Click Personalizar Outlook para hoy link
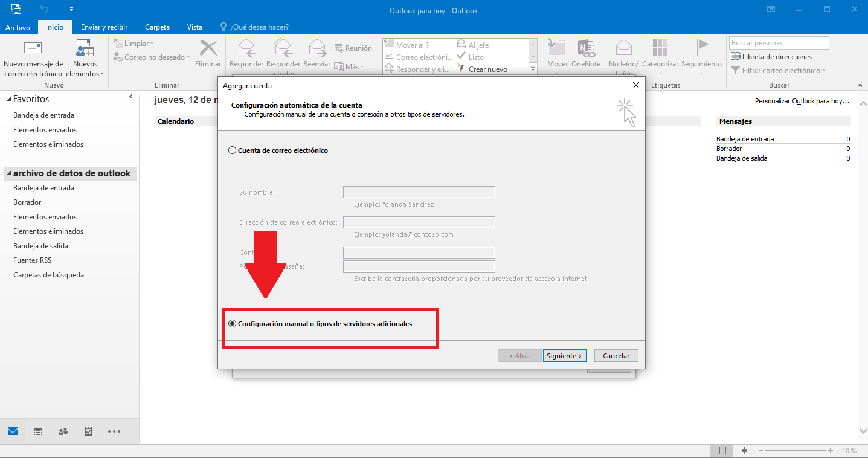Screen dimensions: 868x458 pyautogui.click(x=802, y=101)
